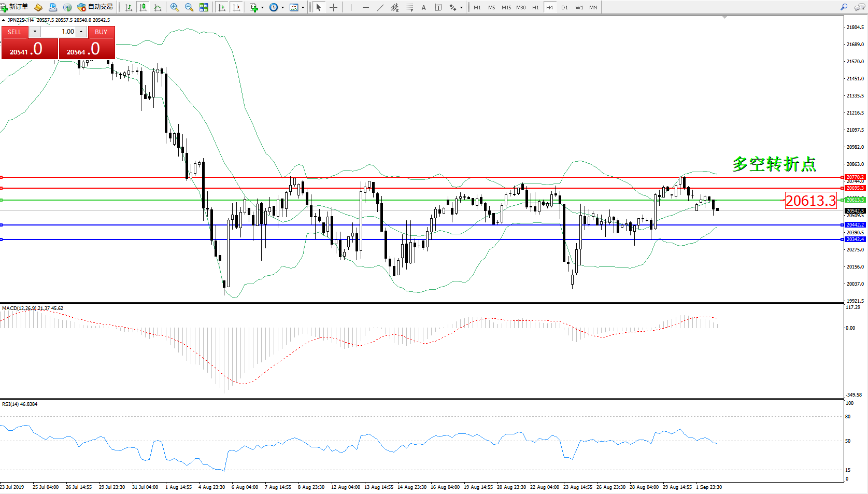Toggle the chart auto scroll button
This screenshot has height=494, width=868.
222,7
